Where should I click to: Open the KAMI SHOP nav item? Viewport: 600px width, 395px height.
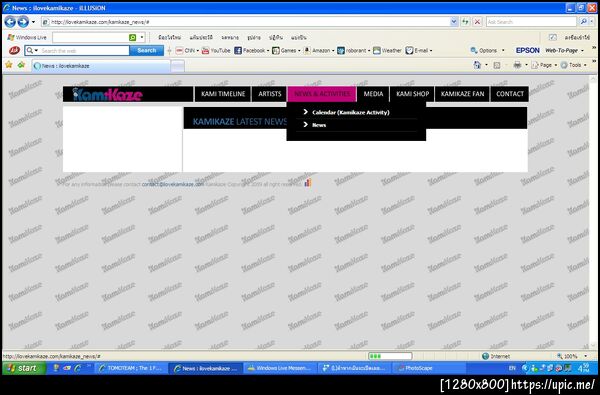[x=412, y=94]
